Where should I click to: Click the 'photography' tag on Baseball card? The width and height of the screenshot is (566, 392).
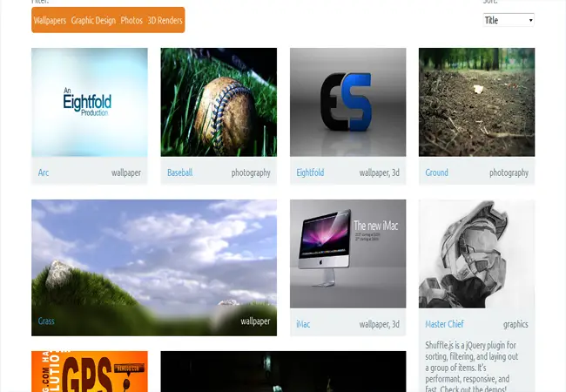[x=251, y=172]
